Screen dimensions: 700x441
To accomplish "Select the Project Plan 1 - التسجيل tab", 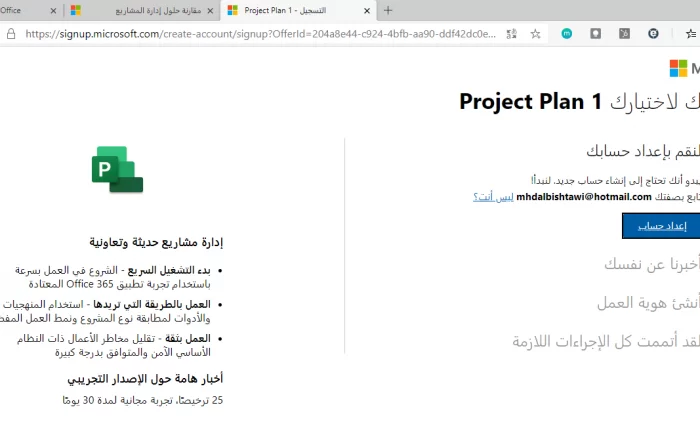I will click(298, 10).
